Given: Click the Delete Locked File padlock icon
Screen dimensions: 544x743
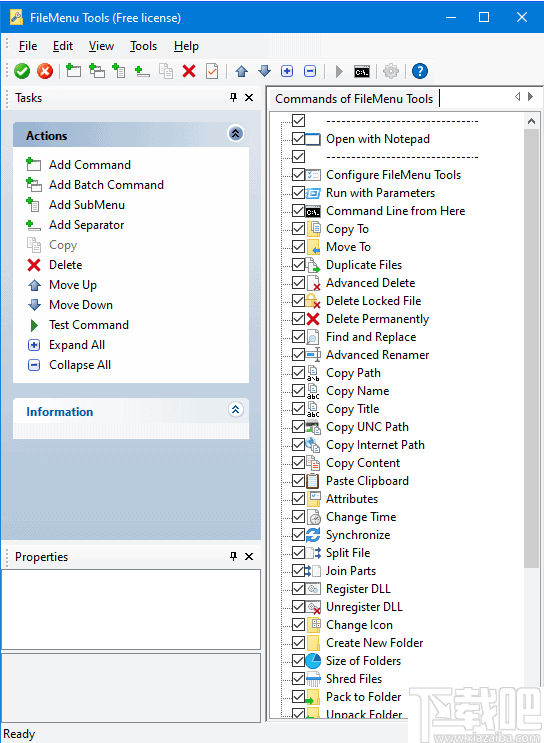Looking at the screenshot, I should point(313,301).
